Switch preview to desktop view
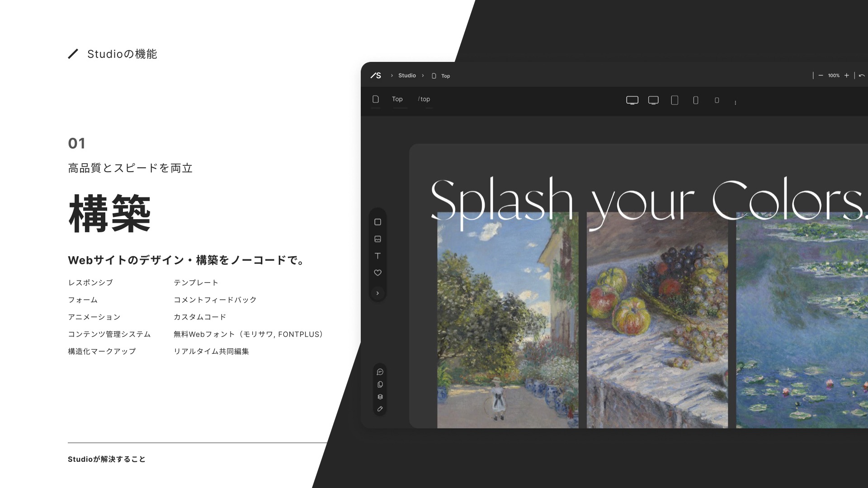The width and height of the screenshot is (868, 488). coord(632,100)
